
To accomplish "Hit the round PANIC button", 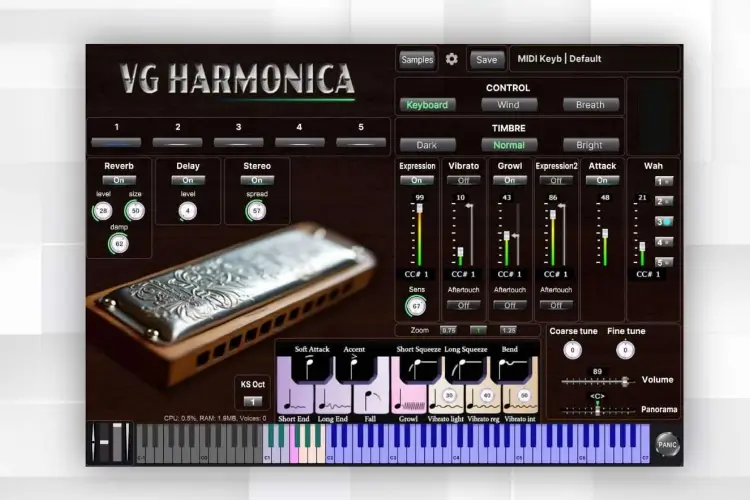I will (667, 444).
